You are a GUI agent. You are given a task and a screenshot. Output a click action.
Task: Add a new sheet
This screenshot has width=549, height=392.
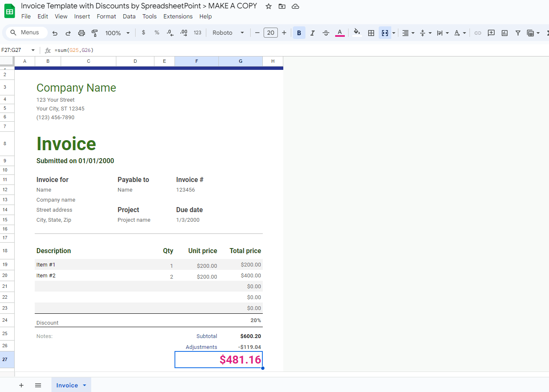click(21, 385)
